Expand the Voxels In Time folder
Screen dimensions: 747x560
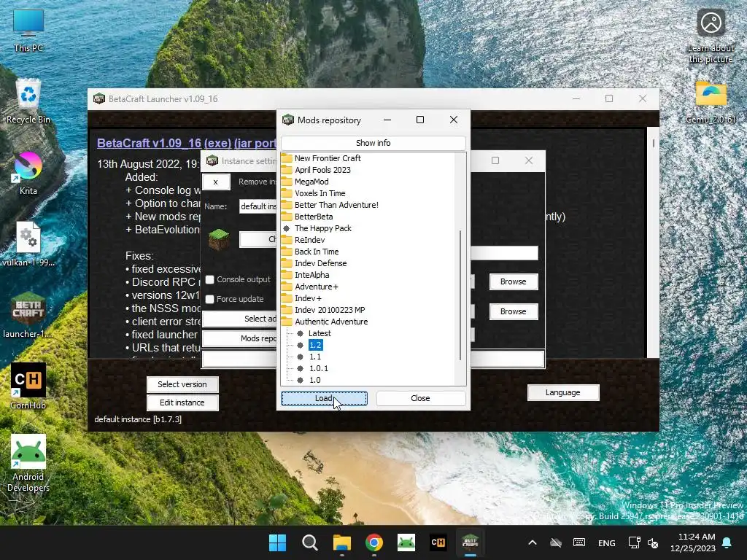click(320, 193)
